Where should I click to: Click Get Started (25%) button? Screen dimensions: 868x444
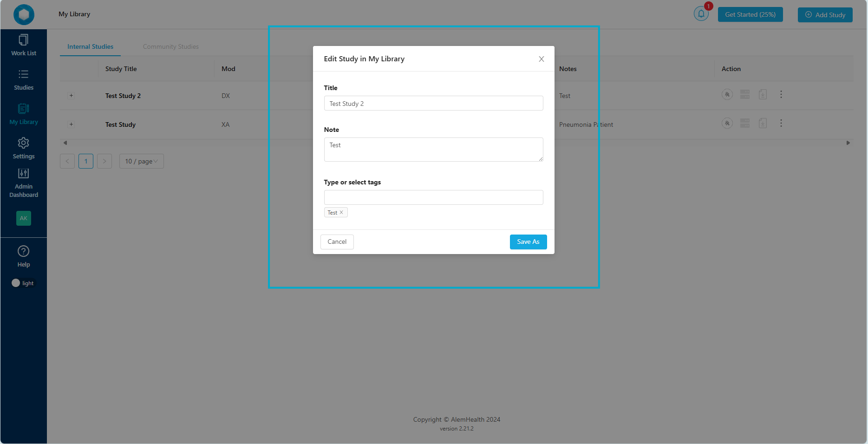click(x=751, y=14)
